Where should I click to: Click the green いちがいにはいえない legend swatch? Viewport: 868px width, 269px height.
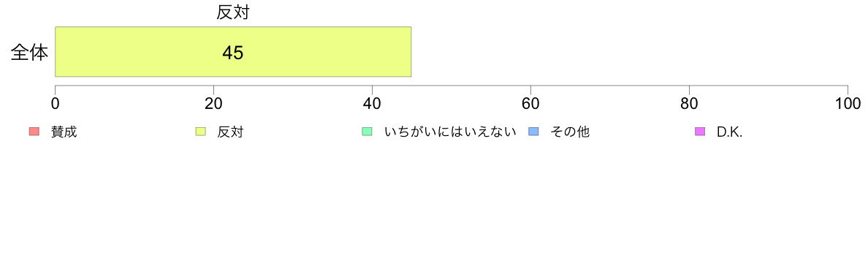[367, 132]
